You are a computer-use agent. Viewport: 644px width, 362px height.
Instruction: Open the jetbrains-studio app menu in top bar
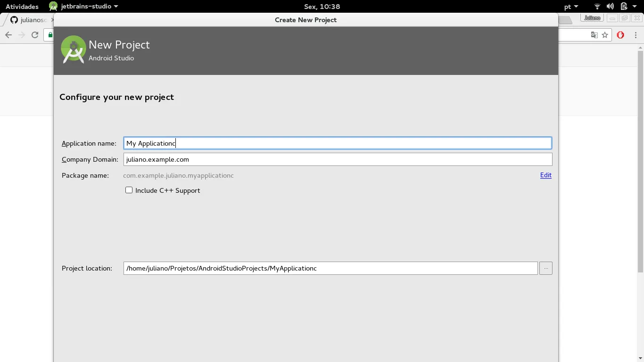click(x=84, y=7)
